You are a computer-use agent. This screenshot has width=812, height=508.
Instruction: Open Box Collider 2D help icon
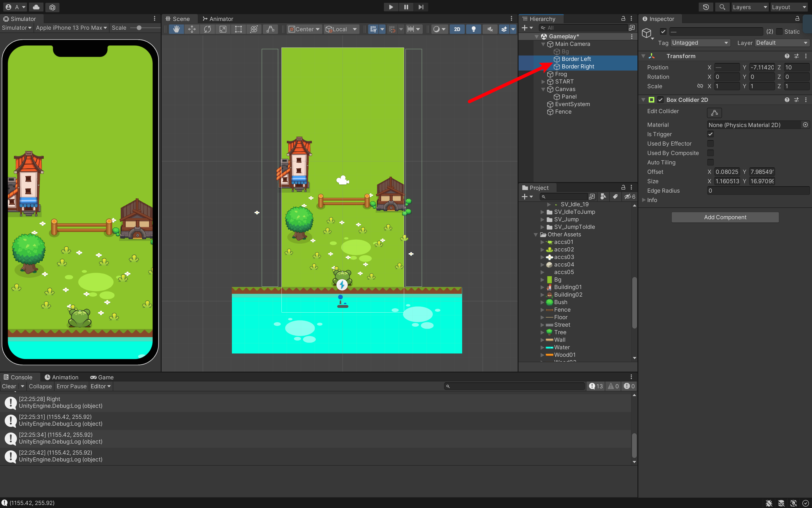pos(787,100)
